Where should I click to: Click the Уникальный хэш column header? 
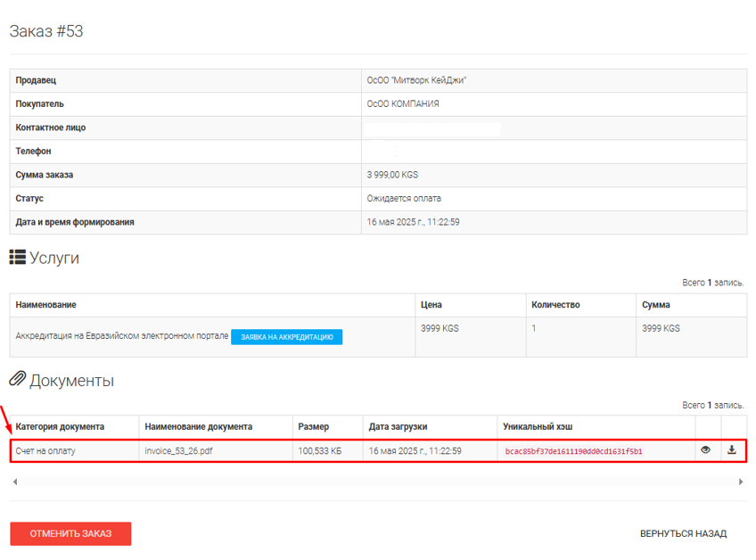coord(538,426)
